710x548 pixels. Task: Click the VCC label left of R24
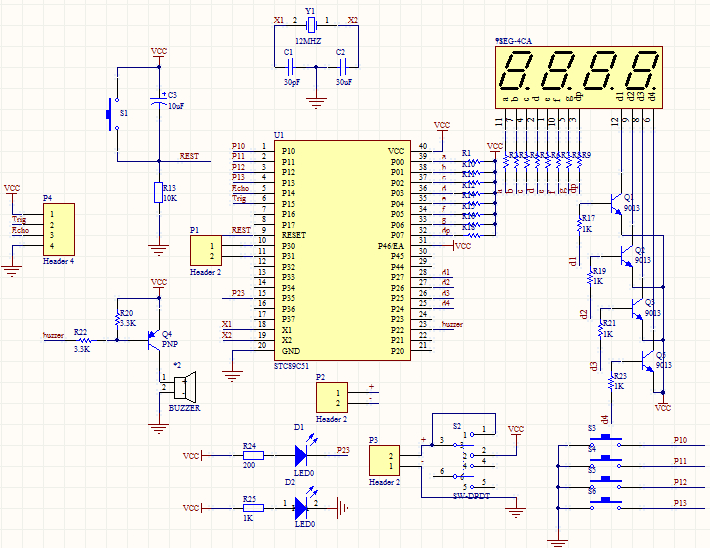point(191,456)
